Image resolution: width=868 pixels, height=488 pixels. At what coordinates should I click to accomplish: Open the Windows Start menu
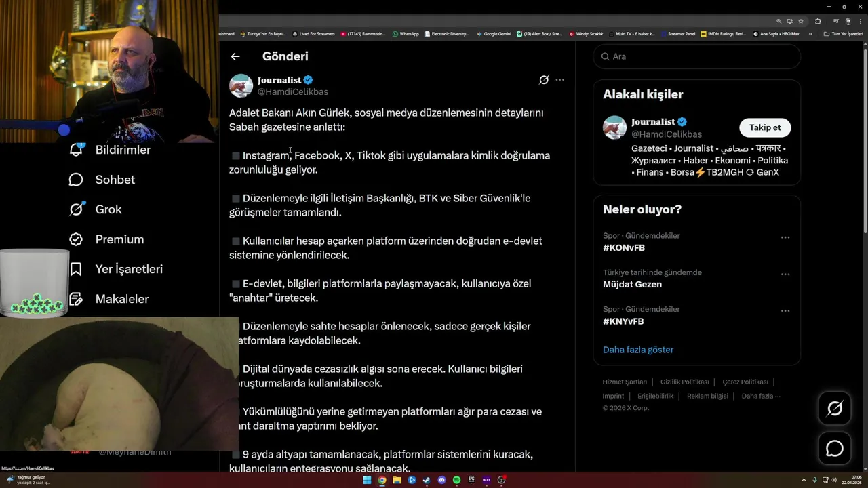[367, 480]
